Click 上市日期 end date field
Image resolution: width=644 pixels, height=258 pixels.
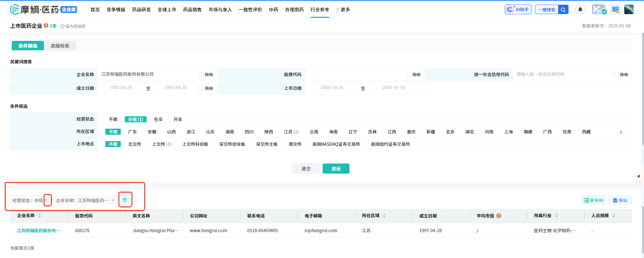tap(393, 88)
